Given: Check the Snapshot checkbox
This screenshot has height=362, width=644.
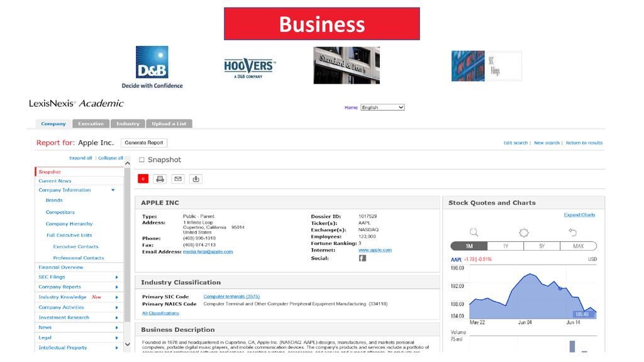Looking at the screenshot, I should point(142,160).
